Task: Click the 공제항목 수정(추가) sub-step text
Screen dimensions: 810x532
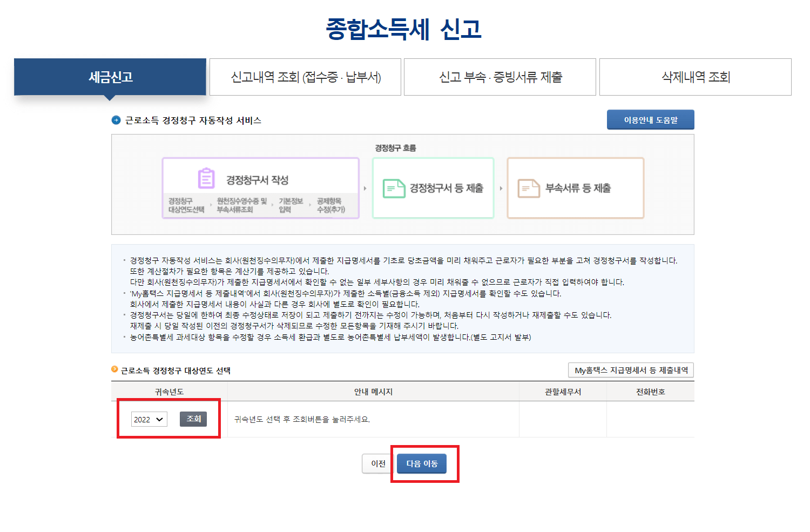Action: click(x=331, y=205)
